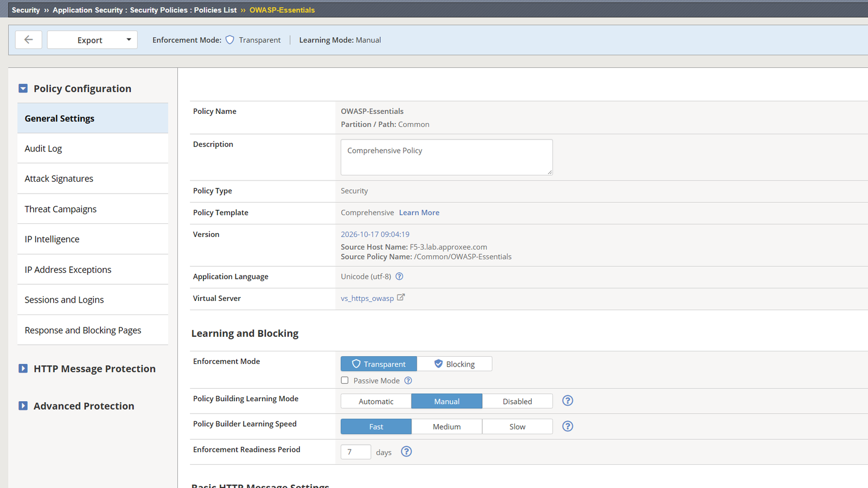Open the Audit Log page
868x488 pixels.
(93, 149)
